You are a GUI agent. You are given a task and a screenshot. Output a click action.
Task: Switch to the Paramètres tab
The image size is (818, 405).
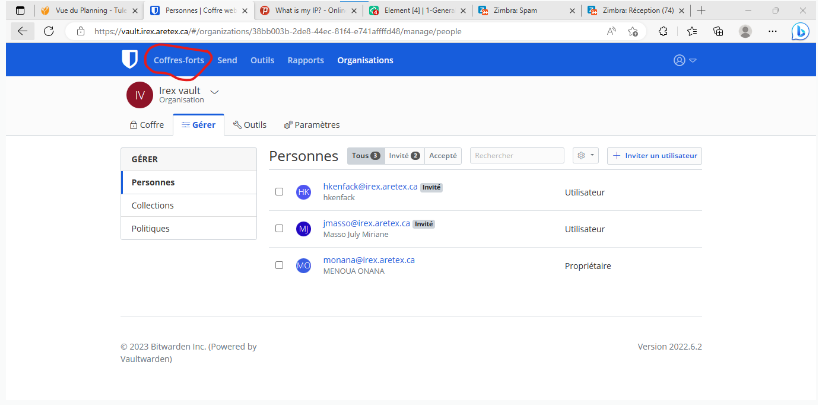[312, 125]
